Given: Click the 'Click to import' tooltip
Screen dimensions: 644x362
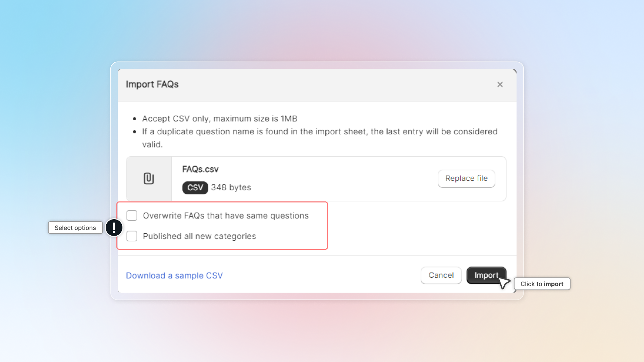Looking at the screenshot, I should [x=542, y=284].
